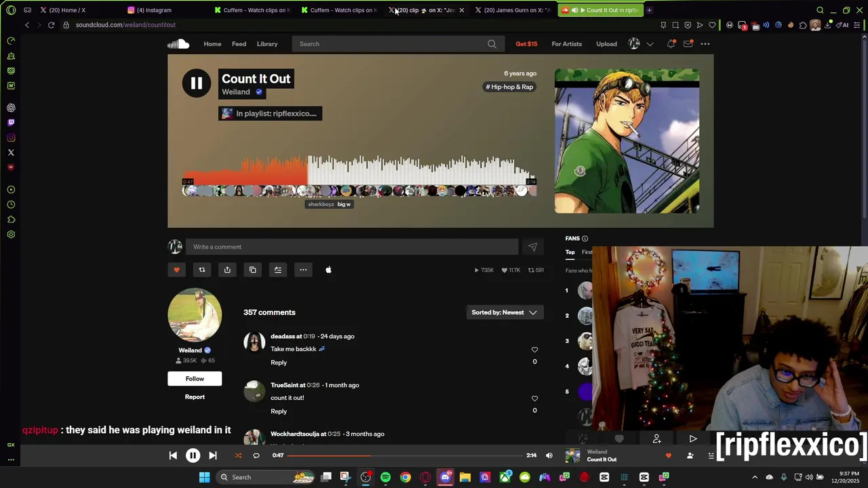Screen dimensions: 868x488
Task: Open the Library tab
Action: (x=267, y=44)
